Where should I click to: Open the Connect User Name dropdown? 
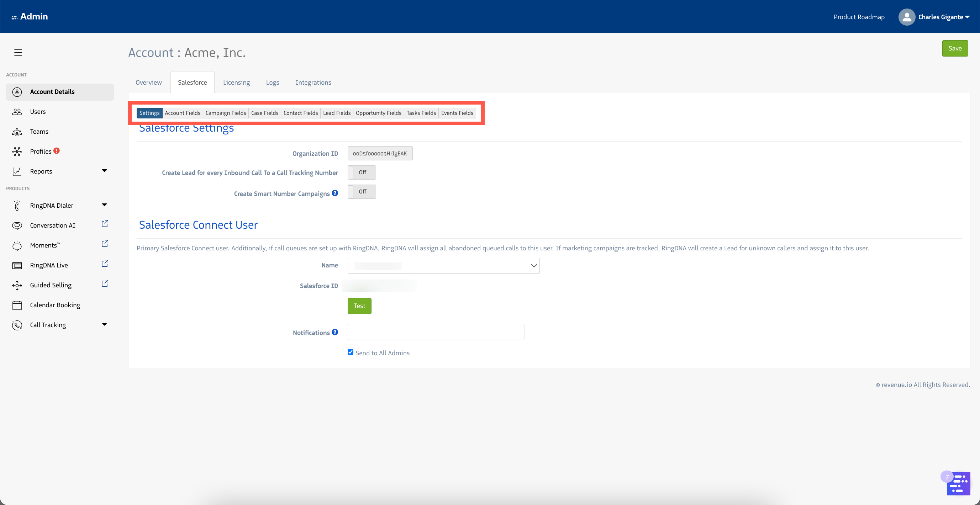pos(444,266)
